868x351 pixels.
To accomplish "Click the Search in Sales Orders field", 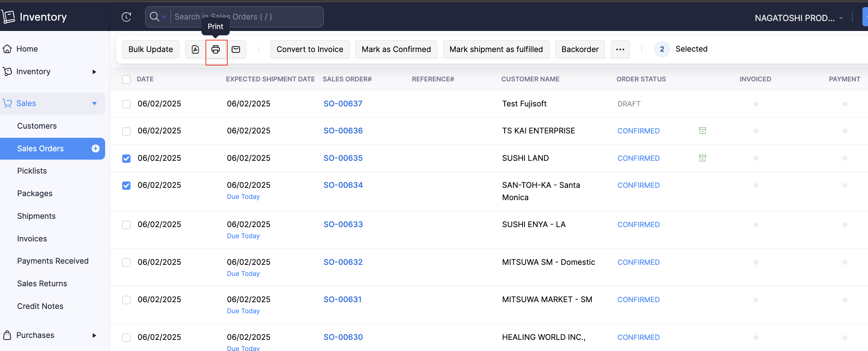I will click(246, 17).
